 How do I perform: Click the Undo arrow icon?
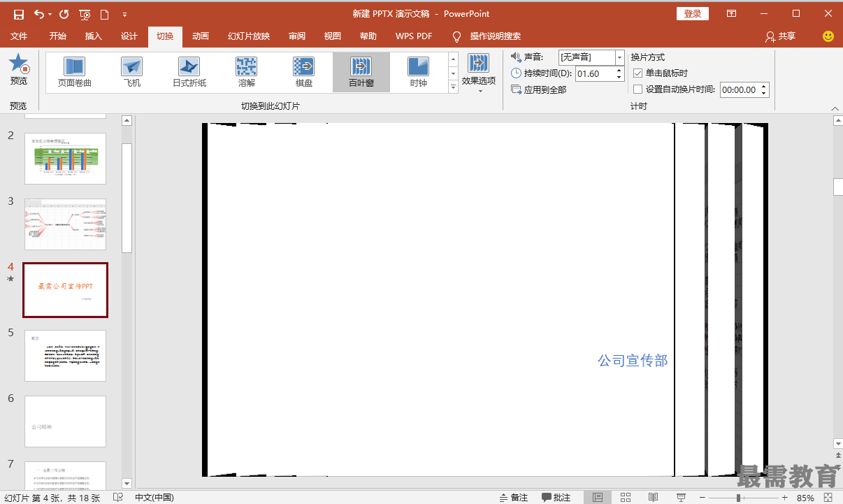tap(39, 14)
